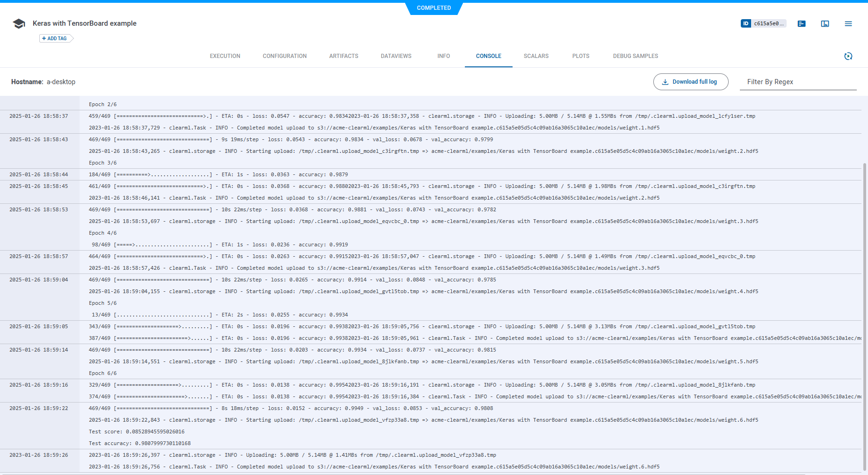Viewport: 868px width, 475px height.
Task: Focus the Filter By Regex field
Action: (798, 82)
